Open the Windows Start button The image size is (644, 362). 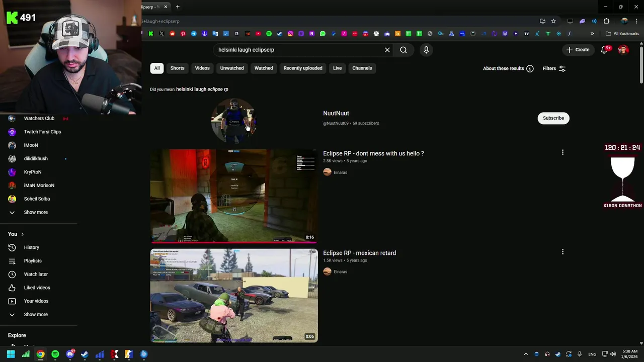11,354
